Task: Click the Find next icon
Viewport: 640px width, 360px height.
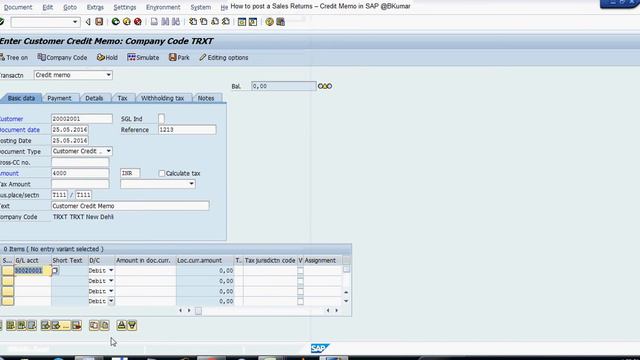Action: 176,22
